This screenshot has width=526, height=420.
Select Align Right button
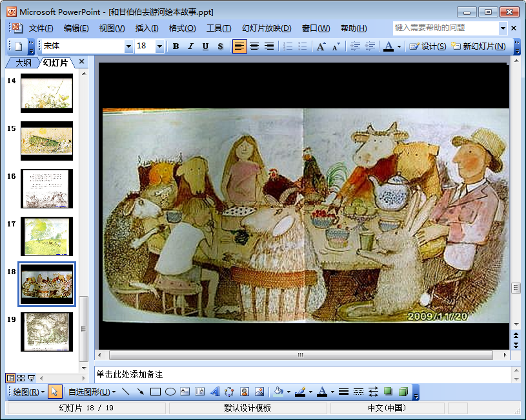pyautogui.click(x=269, y=46)
